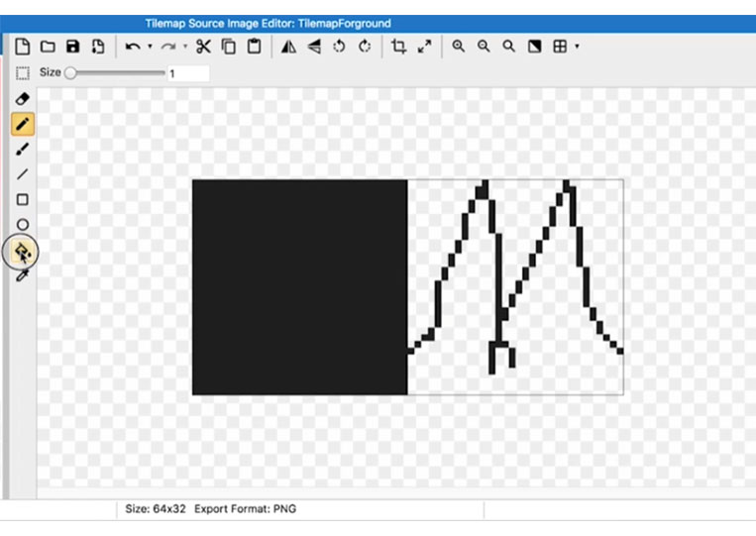Click the Size slider handle
This screenshot has width=756, height=536.
tap(70, 73)
